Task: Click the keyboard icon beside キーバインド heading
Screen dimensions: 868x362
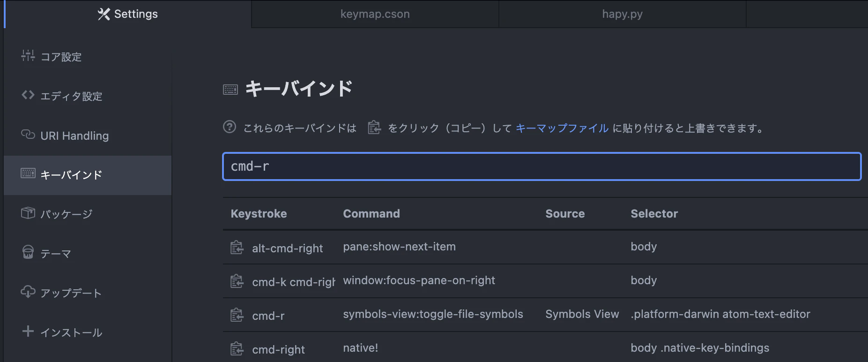Action: [x=230, y=90]
